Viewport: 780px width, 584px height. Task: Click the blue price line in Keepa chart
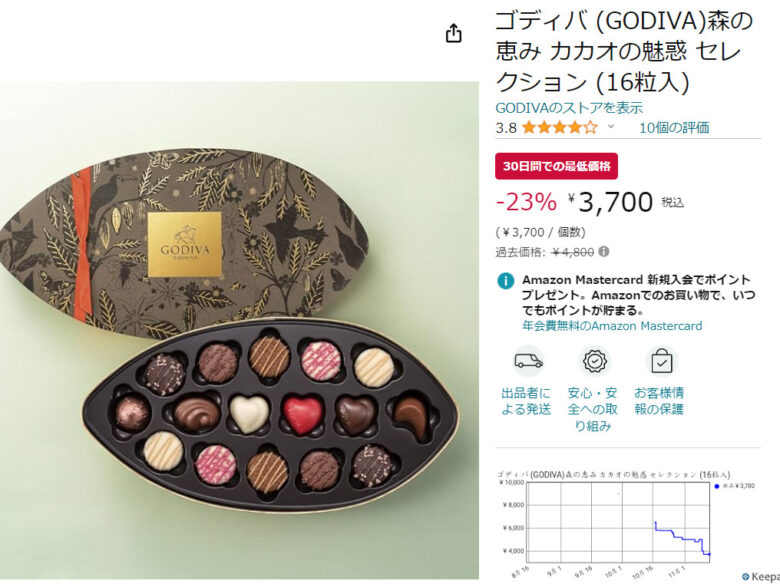click(x=682, y=538)
